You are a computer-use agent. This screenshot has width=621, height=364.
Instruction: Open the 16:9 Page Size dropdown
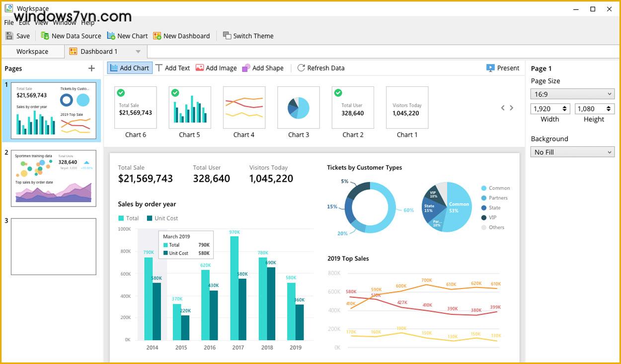click(572, 94)
